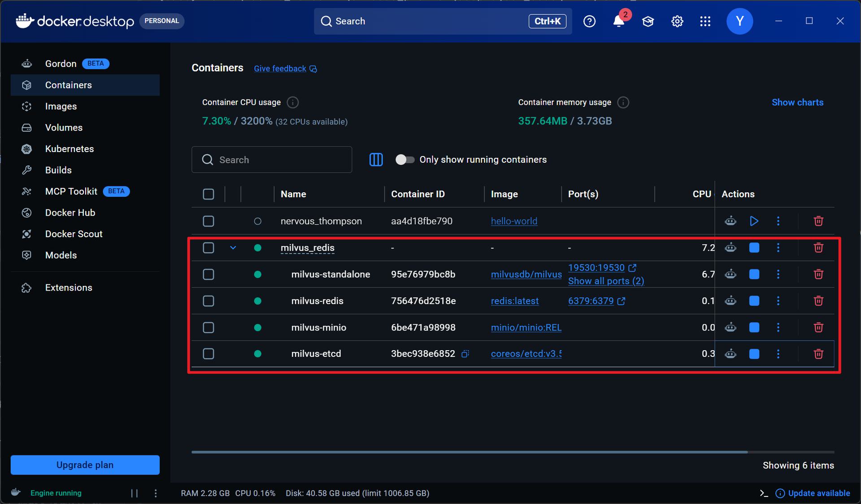Screen dimensions: 861x504
Task: Open more actions for milvus-minio
Action: pyautogui.click(x=778, y=327)
